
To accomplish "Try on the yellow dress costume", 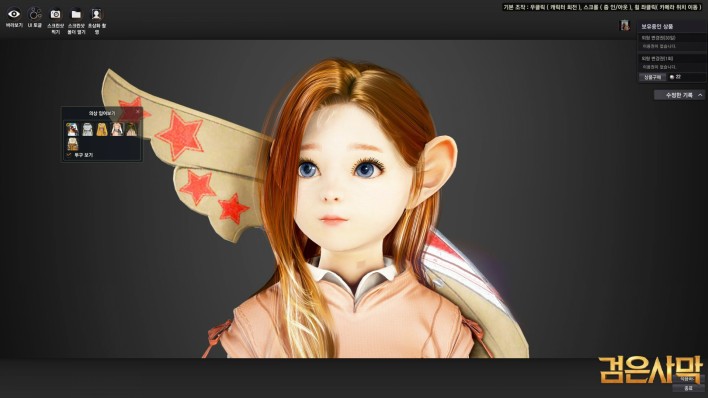I will pyautogui.click(x=102, y=129).
